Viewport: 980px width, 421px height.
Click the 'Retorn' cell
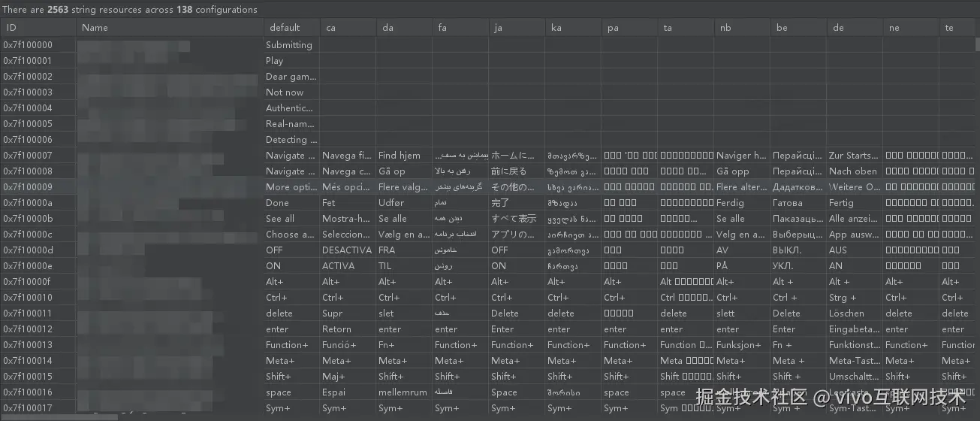pyautogui.click(x=348, y=329)
